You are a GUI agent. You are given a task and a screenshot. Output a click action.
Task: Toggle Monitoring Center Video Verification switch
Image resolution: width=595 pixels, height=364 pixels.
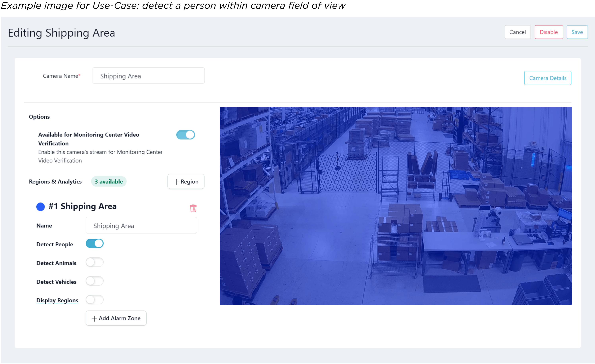coord(185,135)
